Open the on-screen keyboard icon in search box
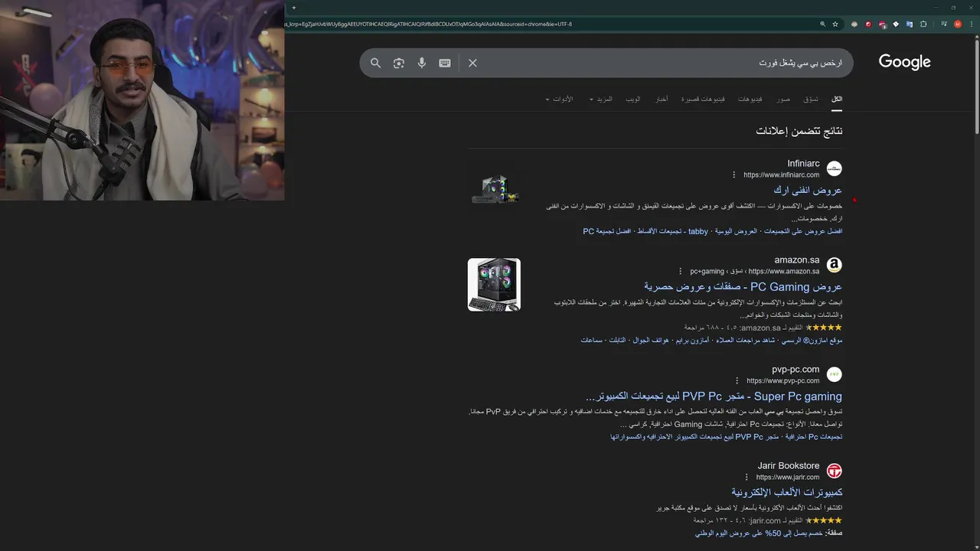Image resolution: width=980 pixels, height=551 pixels. click(445, 63)
